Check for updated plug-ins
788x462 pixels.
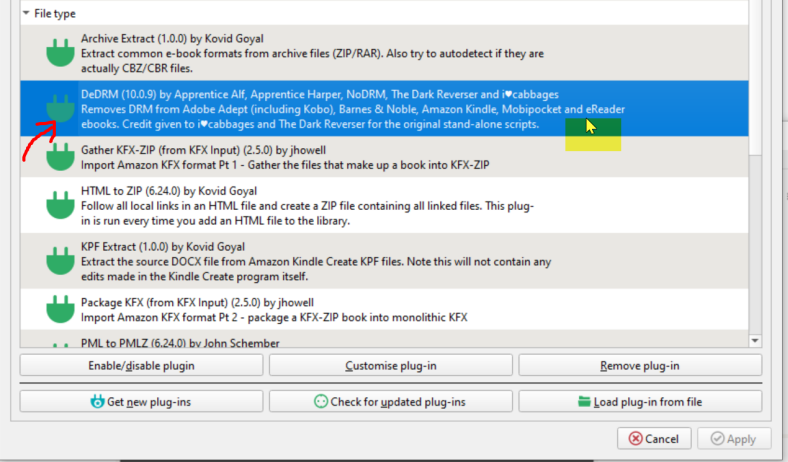pyautogui.click(x=390, y=402)
